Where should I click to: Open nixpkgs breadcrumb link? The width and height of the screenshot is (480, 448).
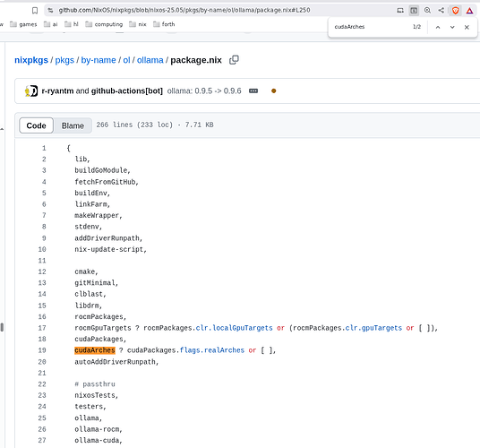[31, 60]
